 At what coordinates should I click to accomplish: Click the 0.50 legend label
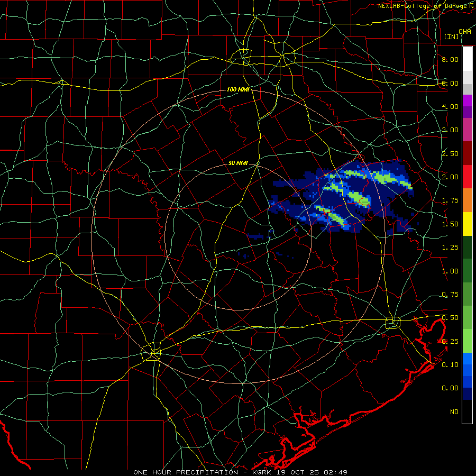click(450, 318)
